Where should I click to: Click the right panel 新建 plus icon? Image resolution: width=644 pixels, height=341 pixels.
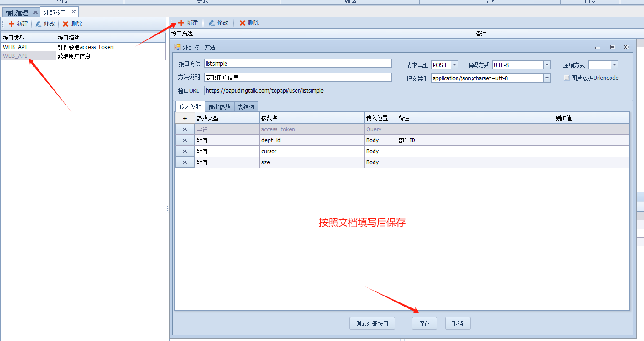(x=181, y=23)
